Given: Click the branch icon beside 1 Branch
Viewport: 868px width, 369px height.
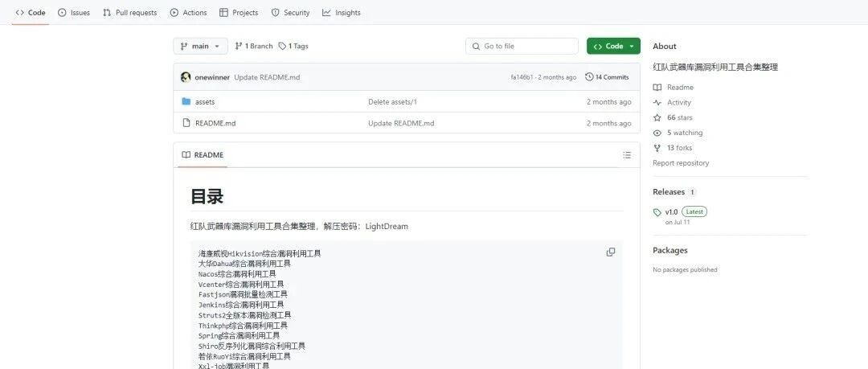Looking at the screenshot, I should [x=239, y=46].
